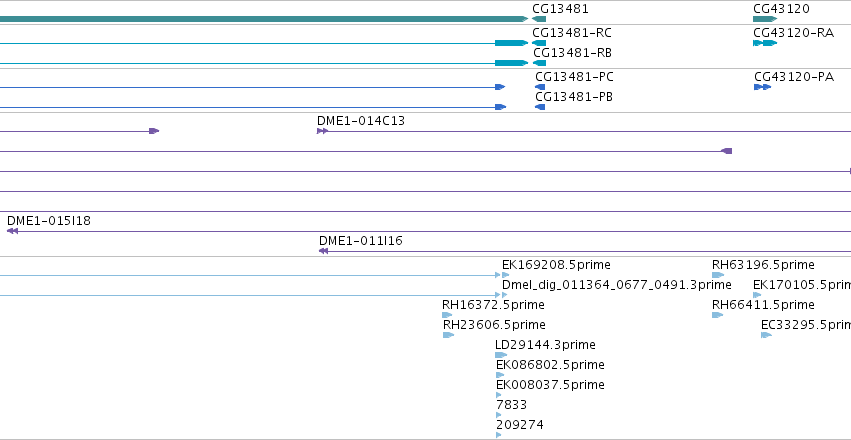Select the CG13481-PB protein label
The width and height of the screenshot is (851, 440).
(574, 97)
